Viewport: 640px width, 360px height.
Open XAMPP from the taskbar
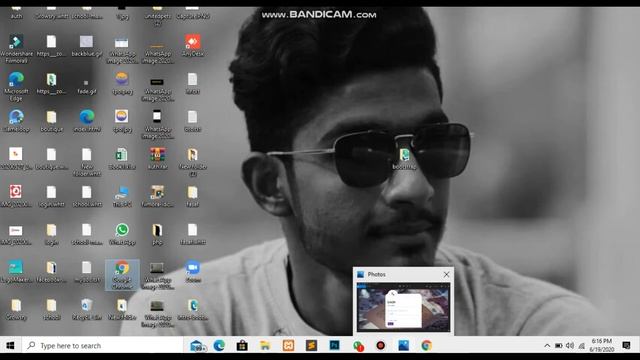point(288,346)
